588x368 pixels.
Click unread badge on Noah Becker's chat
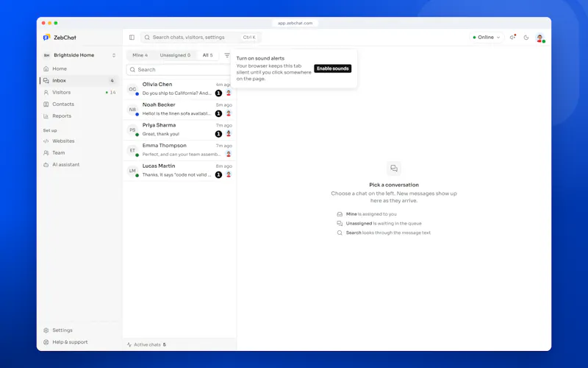pos(218,113)
